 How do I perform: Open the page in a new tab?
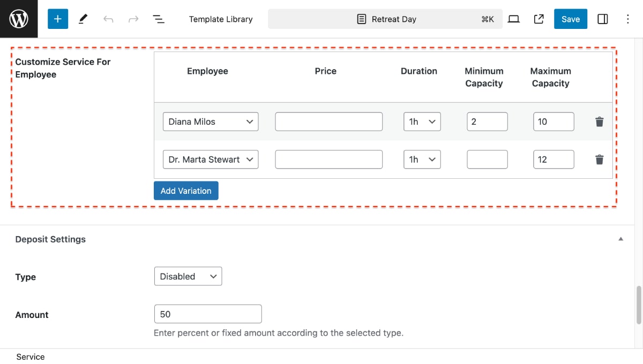[539, 19]
